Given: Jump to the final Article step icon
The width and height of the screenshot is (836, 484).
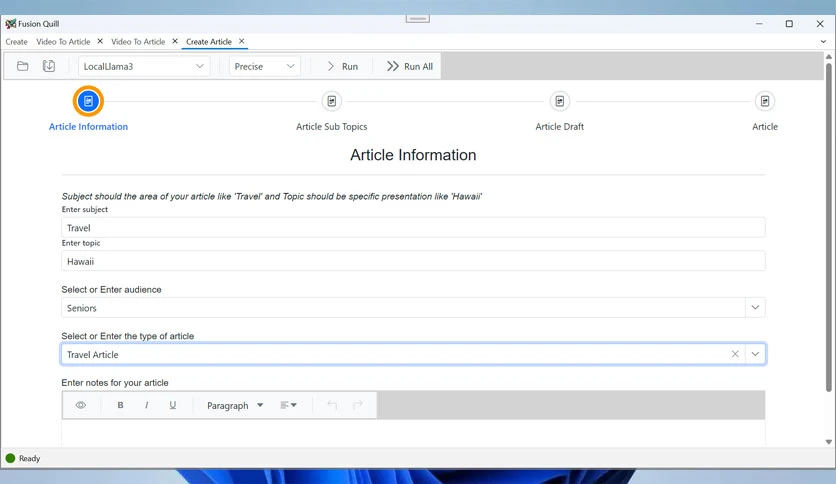Looking at the screenshot, I should coord(765,101).
